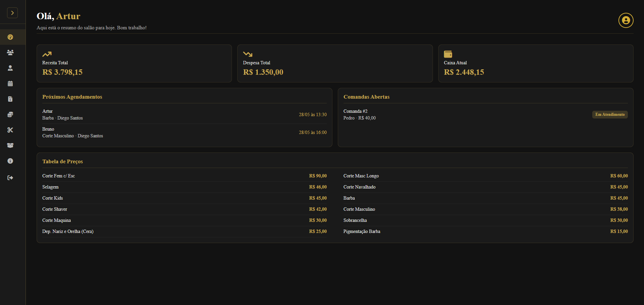Click the logout arrow icon in sidebar
Image resolution: width=644 pixels, height=305 pixels.
coord(10,178)
